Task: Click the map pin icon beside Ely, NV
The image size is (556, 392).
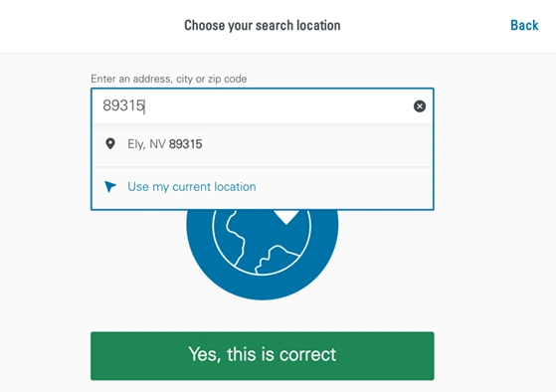Action: (x=110, y=143)
